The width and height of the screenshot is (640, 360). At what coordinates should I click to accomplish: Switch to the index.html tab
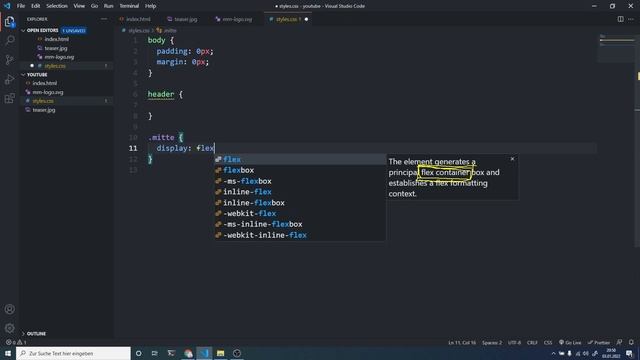pyautogui.click(x=138, y=19)
